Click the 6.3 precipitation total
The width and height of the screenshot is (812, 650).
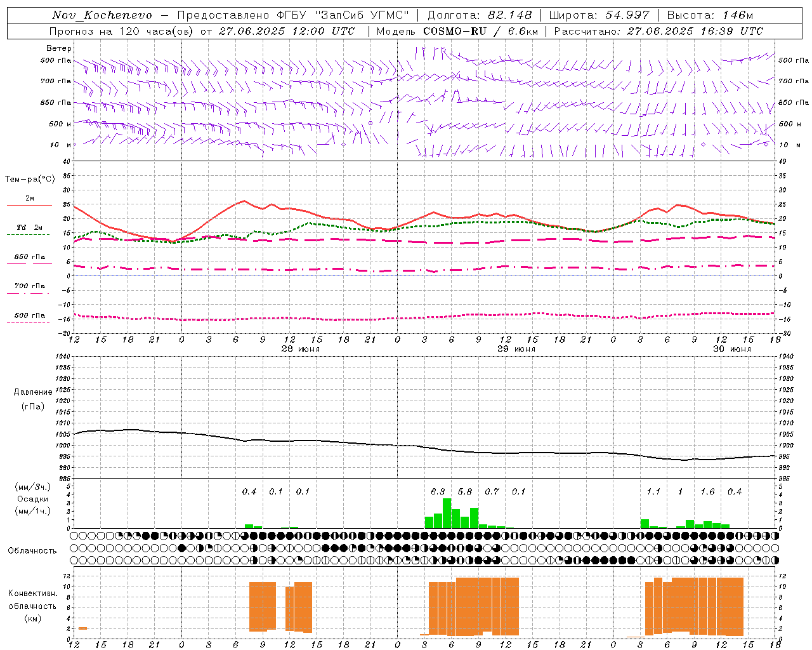(x=438, y=491)
